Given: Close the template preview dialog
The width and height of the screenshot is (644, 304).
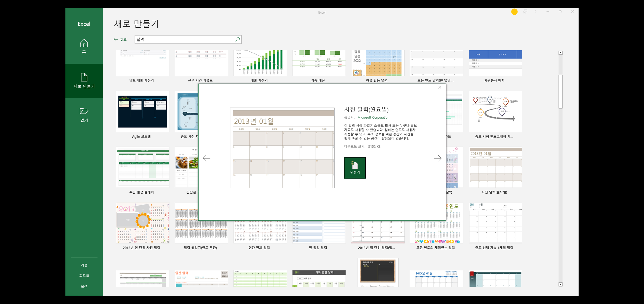Looking at the screenshot, I should click(x=440, y=87).
